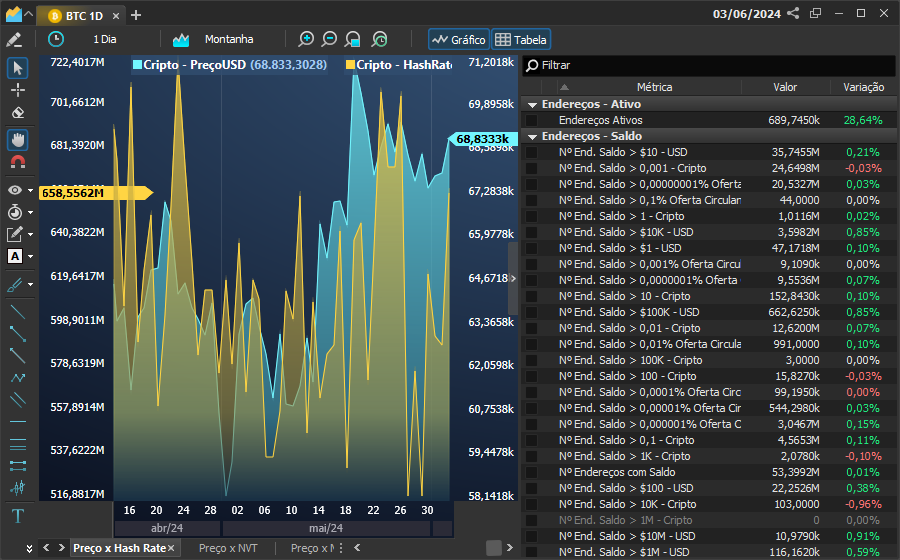Click the reset zoom refresh icon

tap(379, 39)
